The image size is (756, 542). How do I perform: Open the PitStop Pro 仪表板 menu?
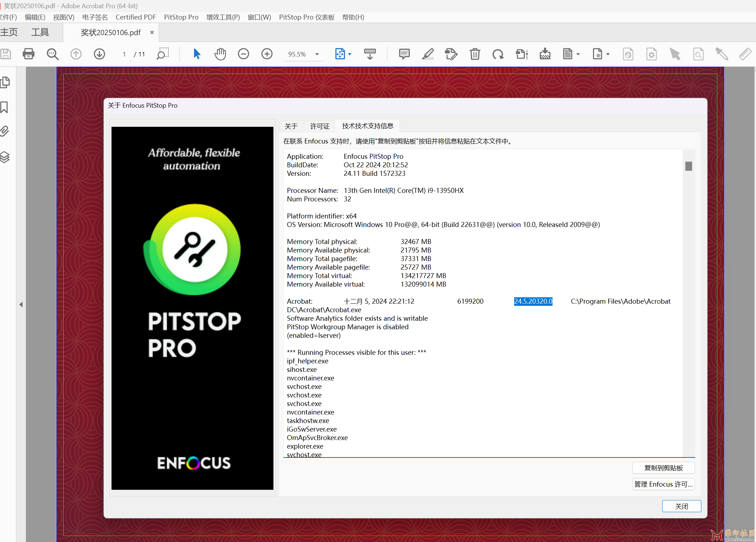tap(307, 17)
